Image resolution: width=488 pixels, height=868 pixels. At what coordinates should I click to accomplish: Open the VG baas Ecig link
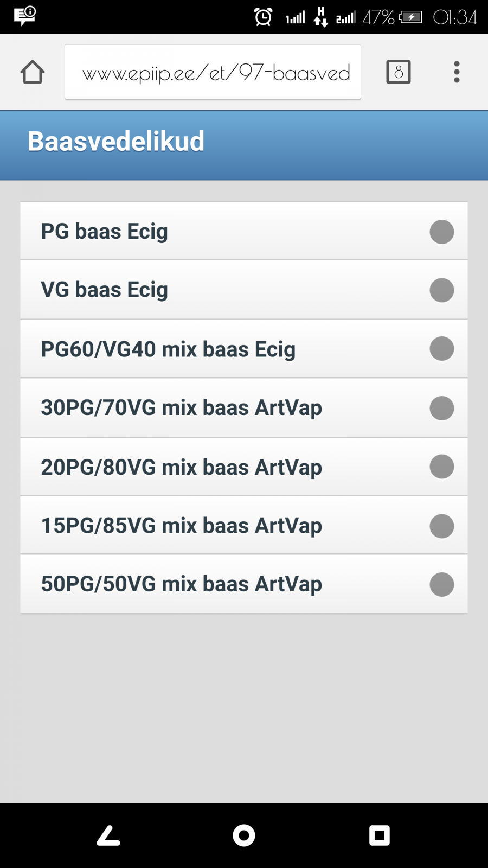coord(244,290)
